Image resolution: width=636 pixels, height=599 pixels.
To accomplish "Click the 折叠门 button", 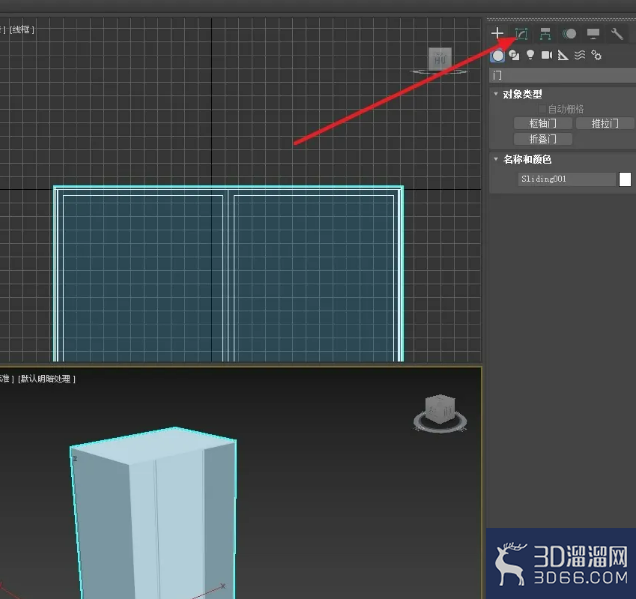I will click(x=543, y=139).
